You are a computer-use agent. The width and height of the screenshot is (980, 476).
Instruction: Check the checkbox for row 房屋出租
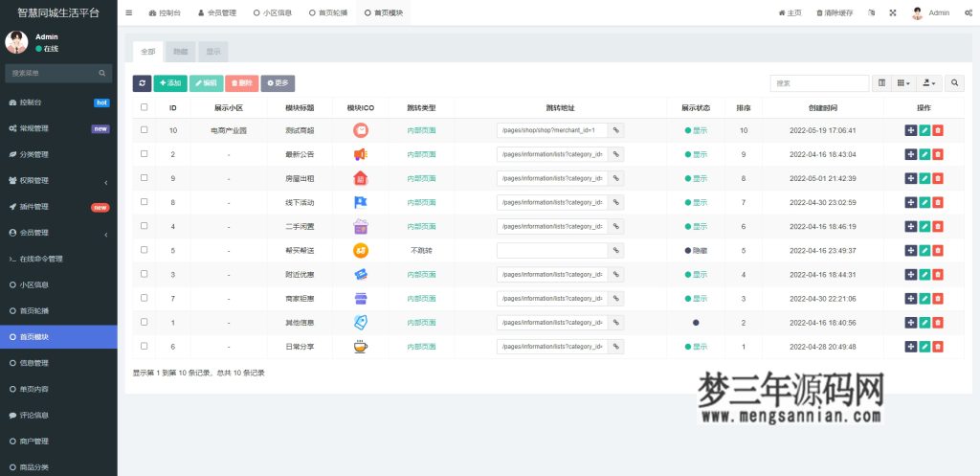click(x=145, y=177)
